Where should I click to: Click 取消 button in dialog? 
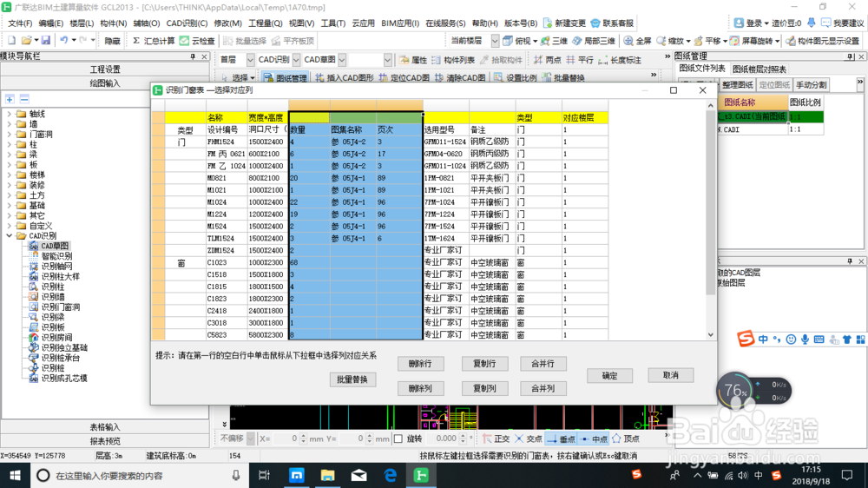tap(670, 375)
